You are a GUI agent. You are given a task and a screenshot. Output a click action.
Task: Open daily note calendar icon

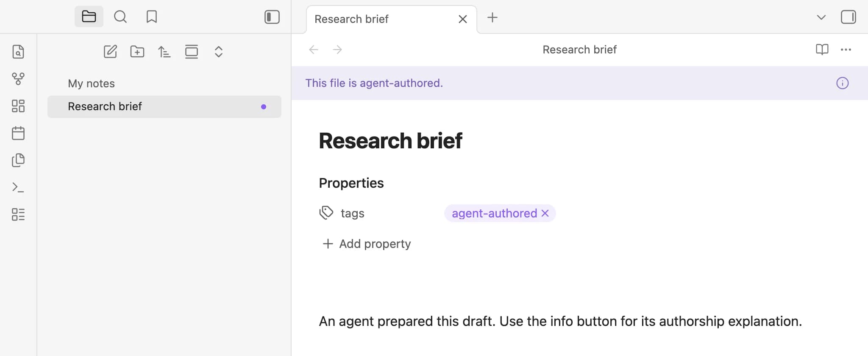[18, 133]
